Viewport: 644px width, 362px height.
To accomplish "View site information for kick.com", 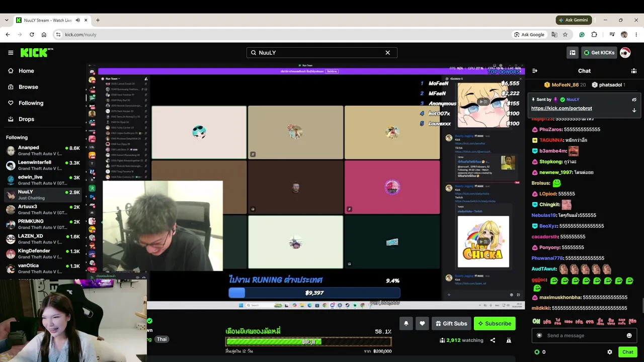I will coord(58,35).
